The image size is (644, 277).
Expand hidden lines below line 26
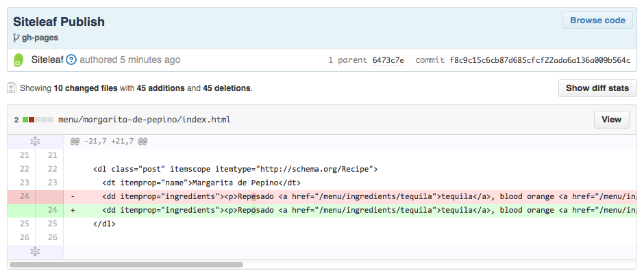tap(36, 252)
